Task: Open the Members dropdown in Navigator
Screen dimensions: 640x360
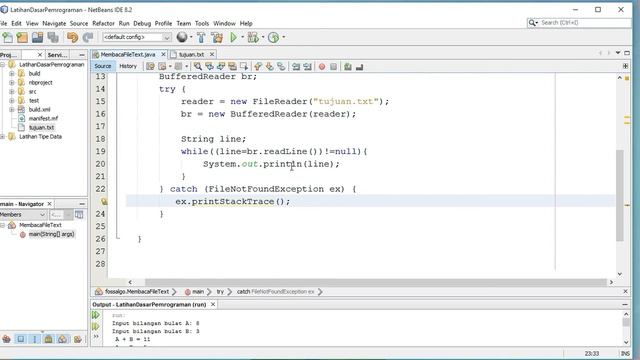Action: pos(23,214)
